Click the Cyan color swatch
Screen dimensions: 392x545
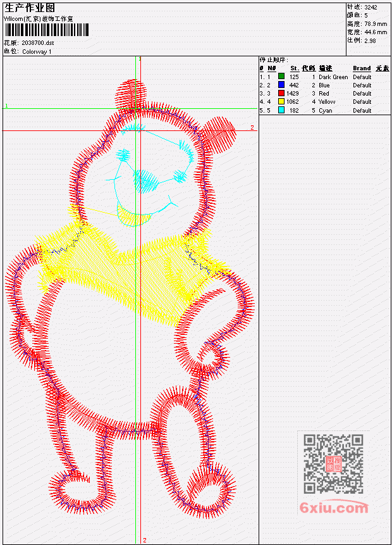[281, 110]
